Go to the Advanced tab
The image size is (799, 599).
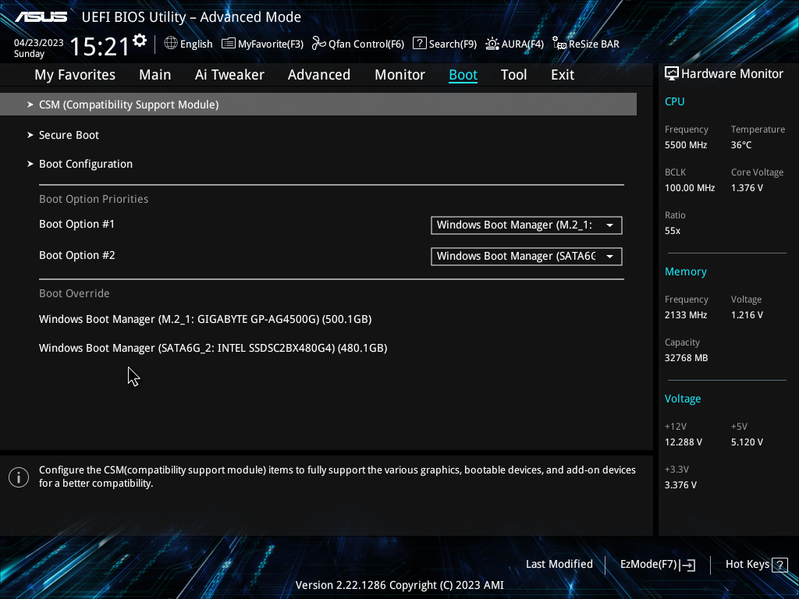click(319, 75)
